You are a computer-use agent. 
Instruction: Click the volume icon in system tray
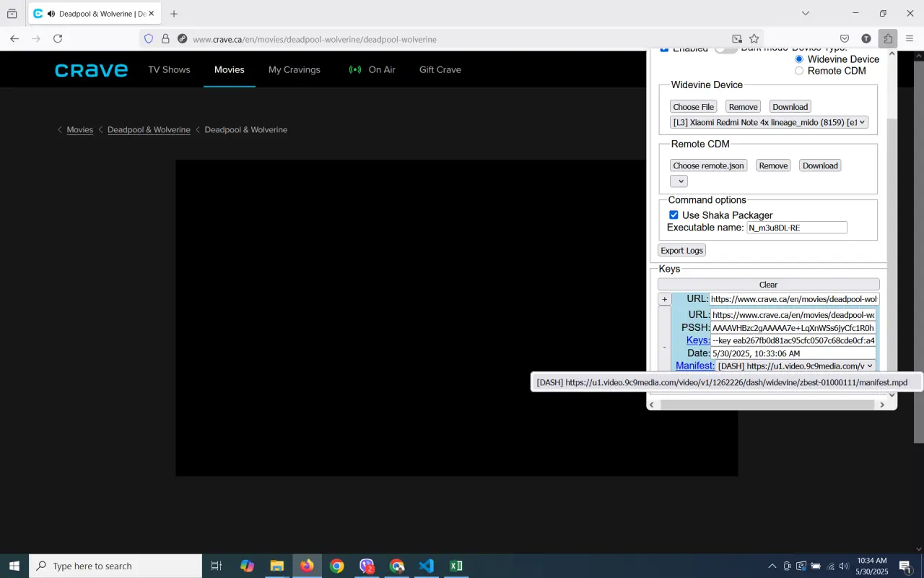point(844,566)
